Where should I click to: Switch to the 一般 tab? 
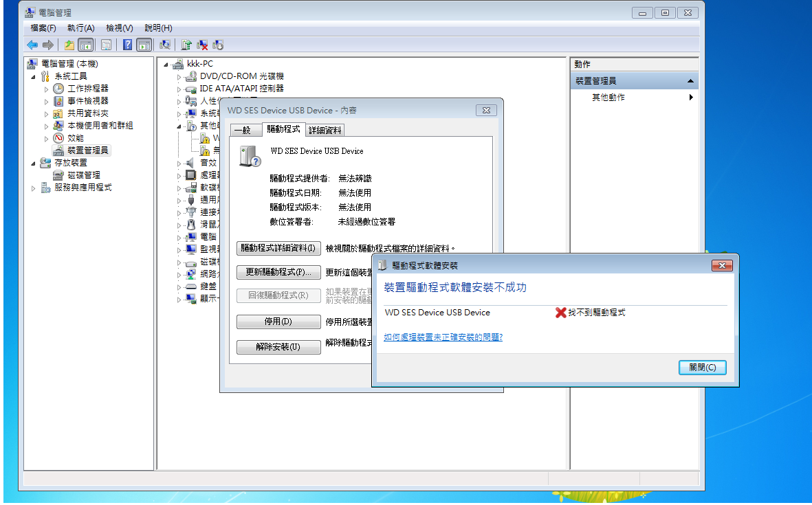[246, 131]
